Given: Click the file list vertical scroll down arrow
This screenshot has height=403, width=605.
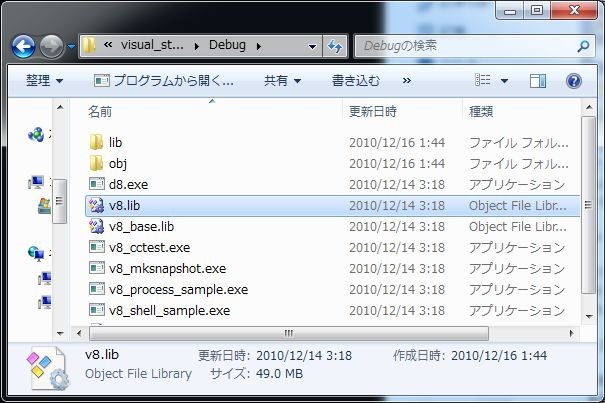Looking at the screenshot, I should point(589,317).
